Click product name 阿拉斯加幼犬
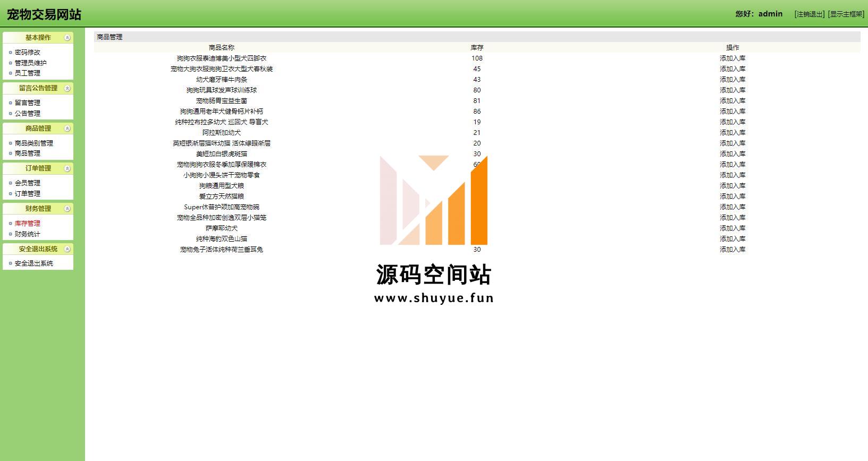 coord(222,133)
